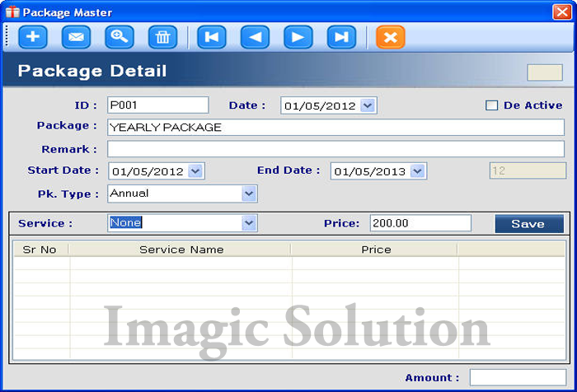Viewport: 577px width, 392px height.
Task: Tick the De Active checkbox
Action: (491, 105)
